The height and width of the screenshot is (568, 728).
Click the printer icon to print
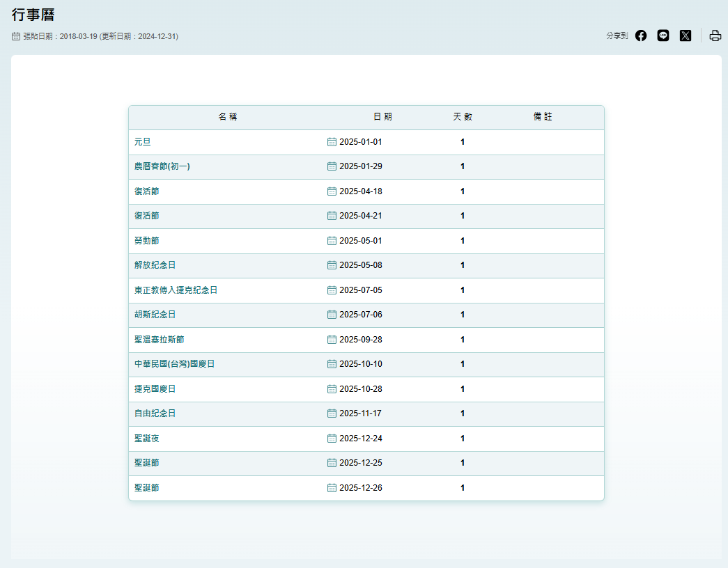click(715, 35)
